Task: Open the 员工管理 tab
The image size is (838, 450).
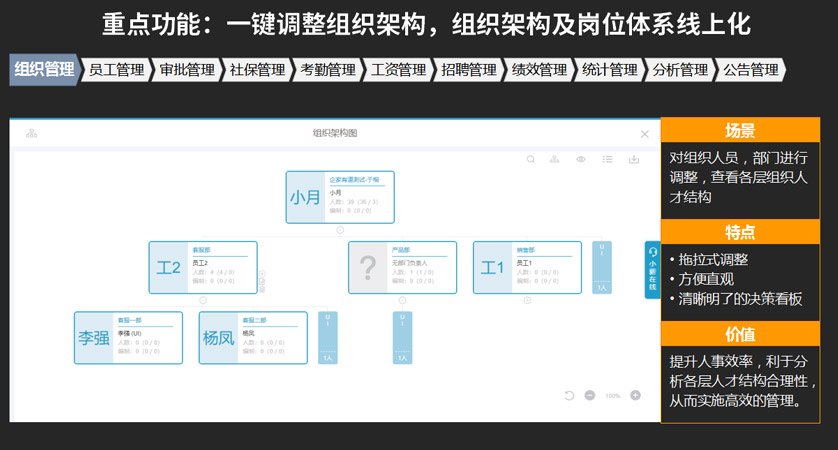Action: (116, 70)
